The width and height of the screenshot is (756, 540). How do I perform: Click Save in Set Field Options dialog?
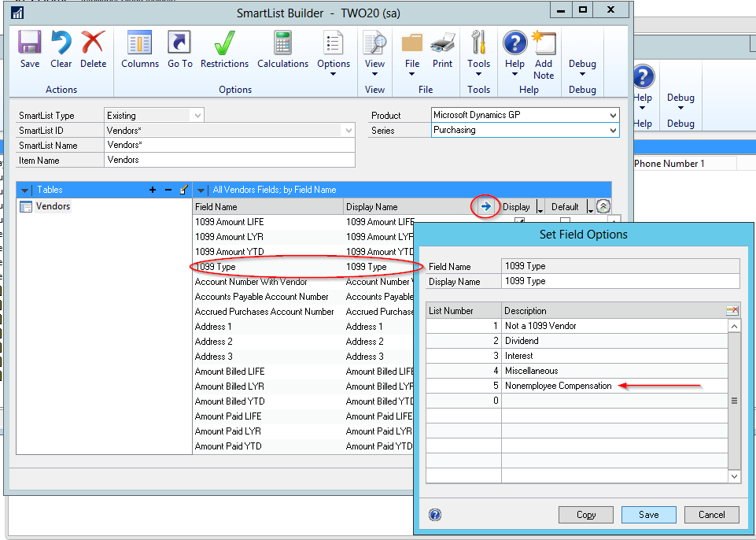pyautogui.click(x=648, y=515)
